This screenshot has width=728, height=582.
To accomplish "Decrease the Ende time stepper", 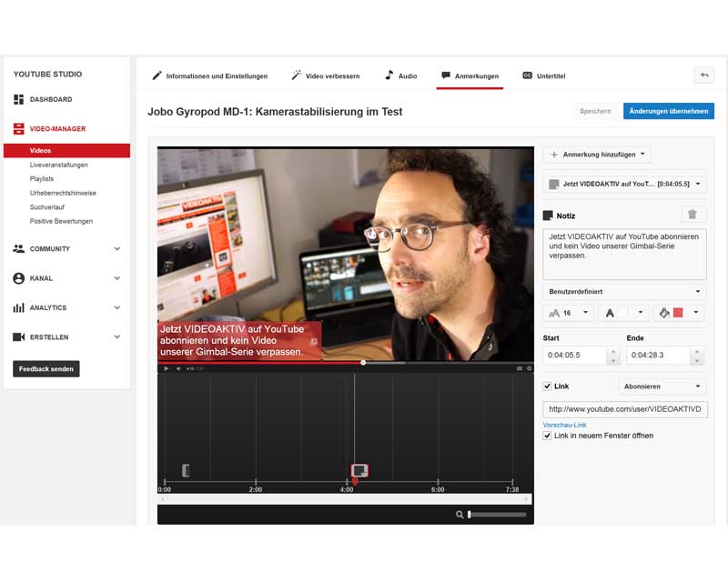I will point(697,360).
